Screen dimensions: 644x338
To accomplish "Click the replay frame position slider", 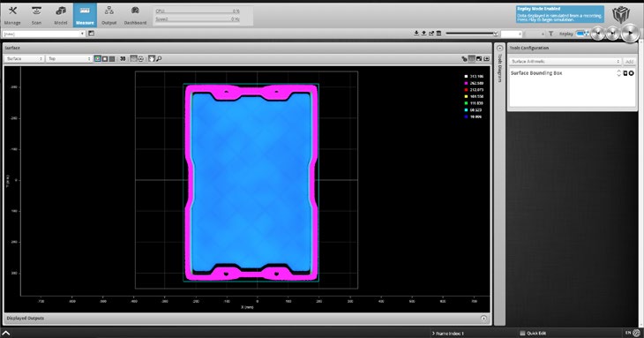I will coord(472,34).
